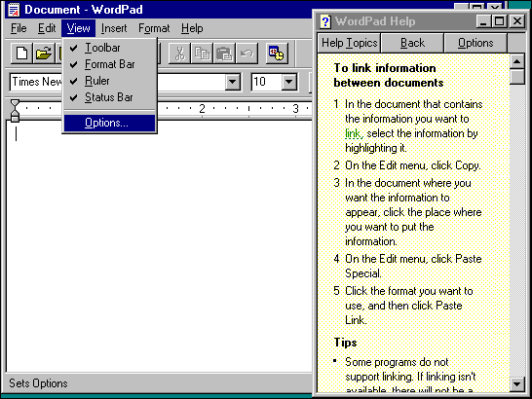Click the heading 'To link information between documents'
The height and width of the screenshot is (399, 532).
pyautogui.click(x=389, y=75)
